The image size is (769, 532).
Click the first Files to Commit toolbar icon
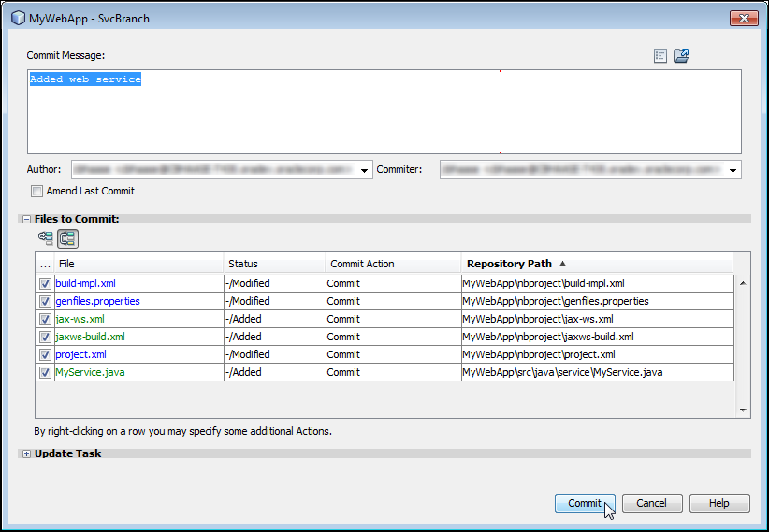[x=46, y=238]
